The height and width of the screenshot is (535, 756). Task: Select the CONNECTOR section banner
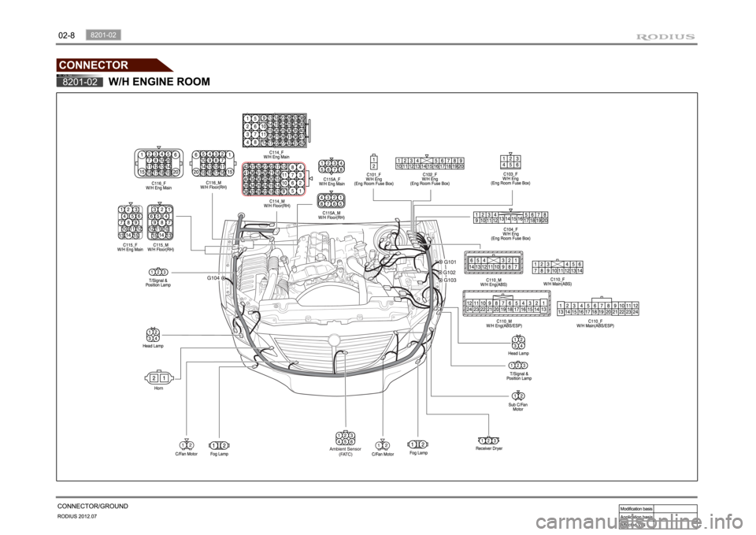point(114,65)
